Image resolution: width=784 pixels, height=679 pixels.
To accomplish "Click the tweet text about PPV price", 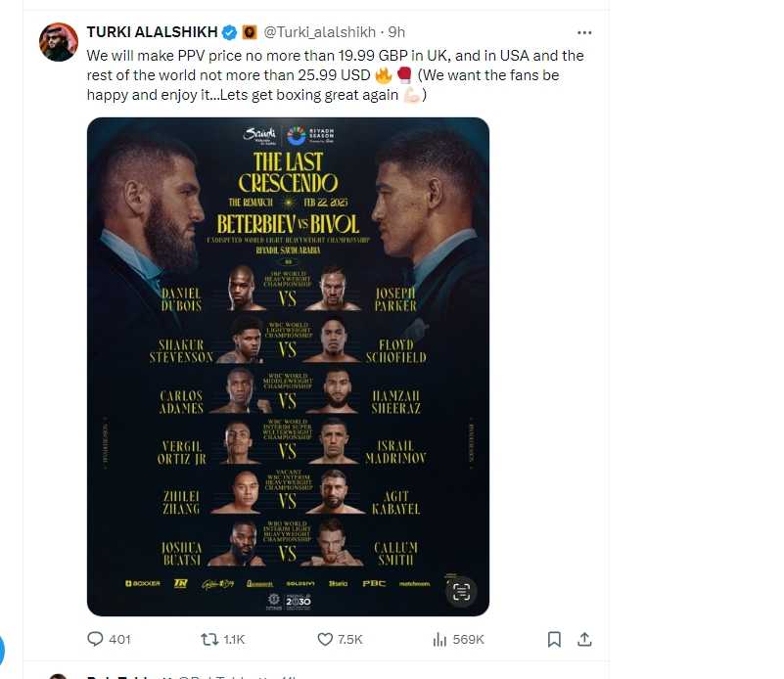I will (x=335, y=75).
